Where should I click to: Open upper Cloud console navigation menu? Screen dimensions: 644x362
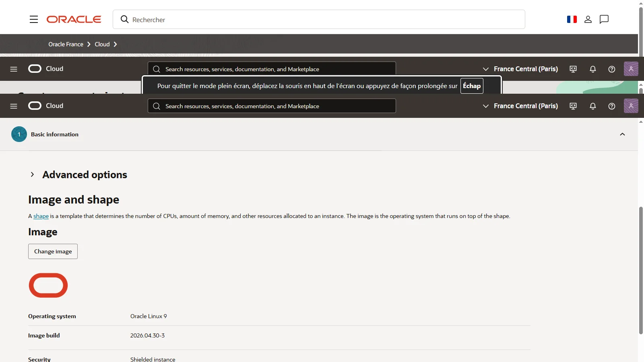click(x=14, y=69)
